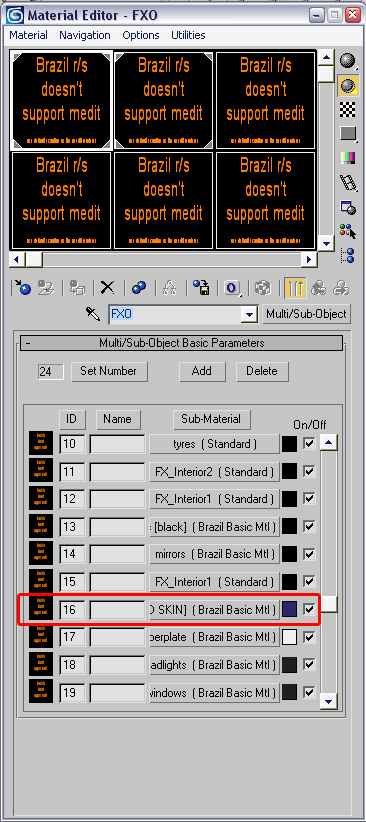This screenshot has height=822, width=366.
Task: Open the FXO material name dropdown
Action: 249,315
